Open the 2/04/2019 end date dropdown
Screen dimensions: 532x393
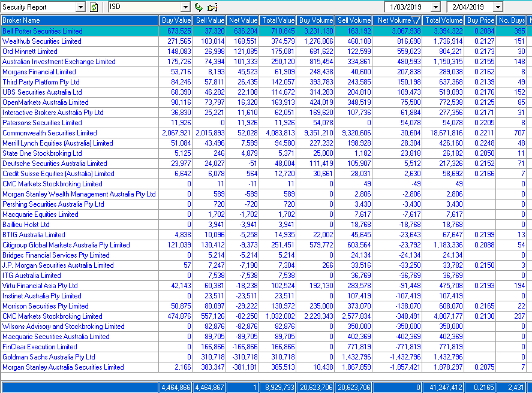(498, 7)
